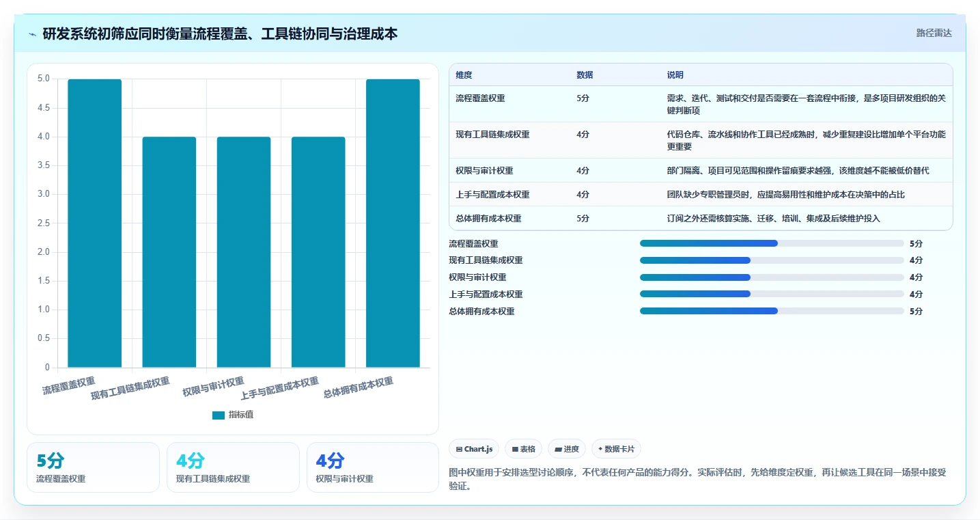Click the 权限与审计权重 chart bar
The image size is (980, 520).
click(x=244, y=252)
